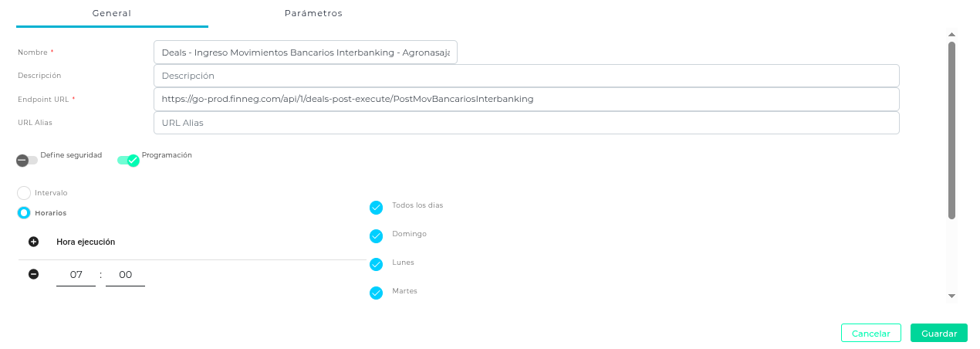Focus the Descripción input field
The height and width of the screenshot is (349, 980).
pos(526,76)
